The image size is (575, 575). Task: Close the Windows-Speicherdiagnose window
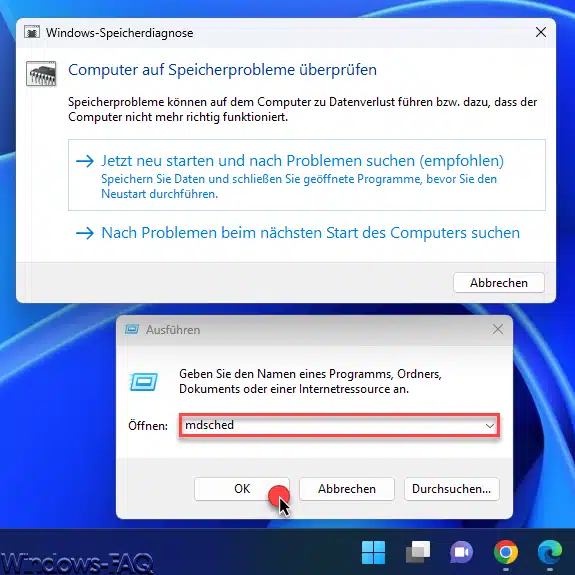click(541, 32)
